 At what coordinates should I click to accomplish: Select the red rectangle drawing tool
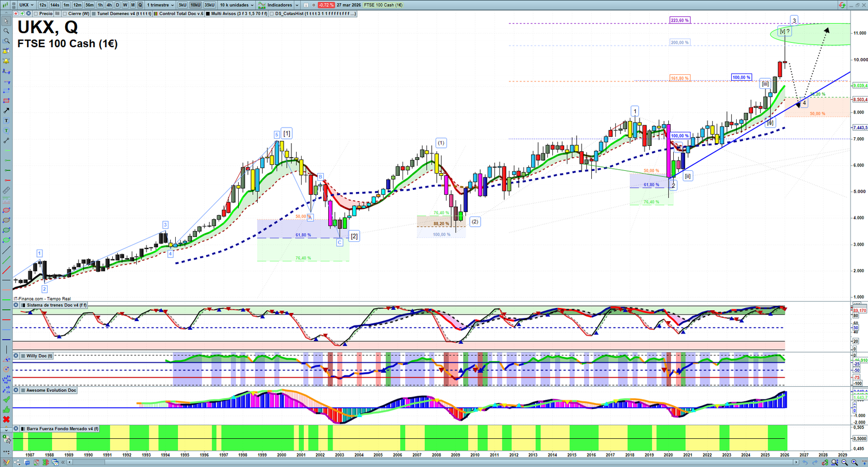click(x=6, y=101)
